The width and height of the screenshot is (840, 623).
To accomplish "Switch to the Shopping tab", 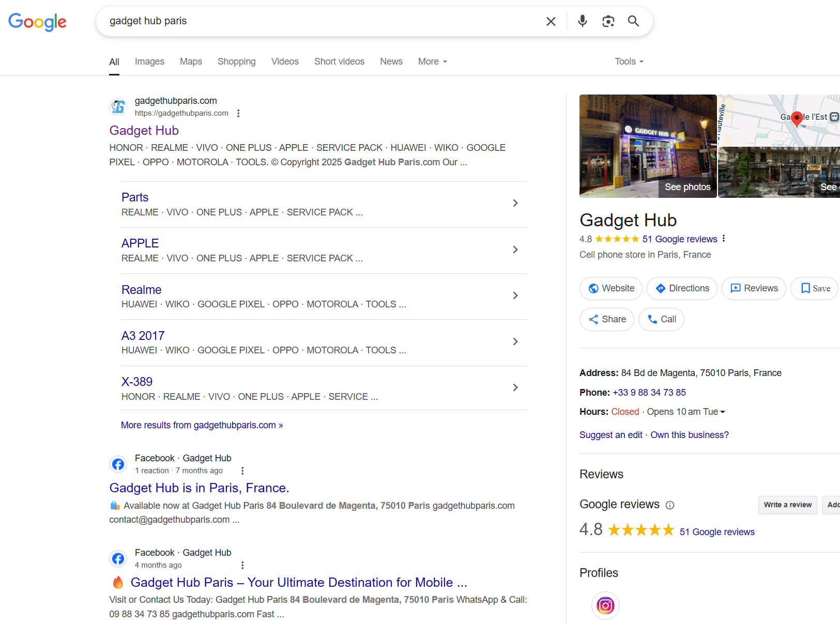I will [236, 61].
